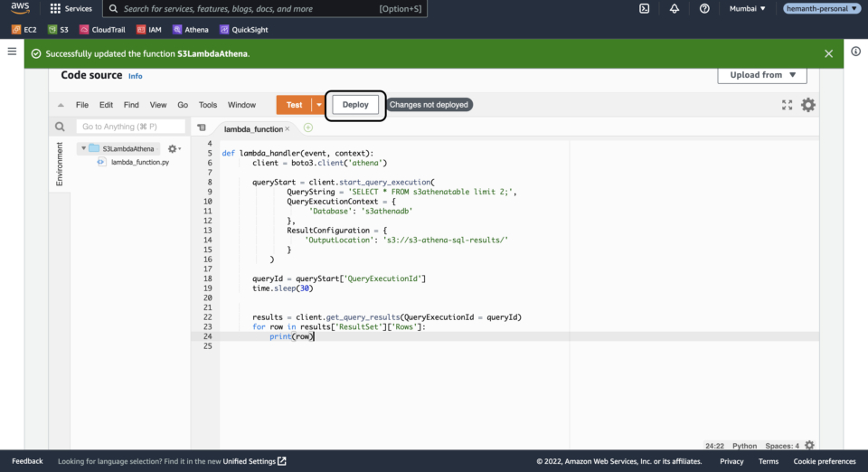
Task: Open the hemanth-personal account menu
Action: pyautogui.click(x=822, y=8)
